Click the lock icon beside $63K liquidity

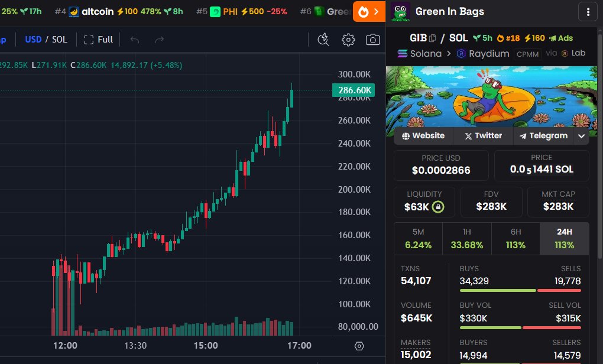coord(438,207)
